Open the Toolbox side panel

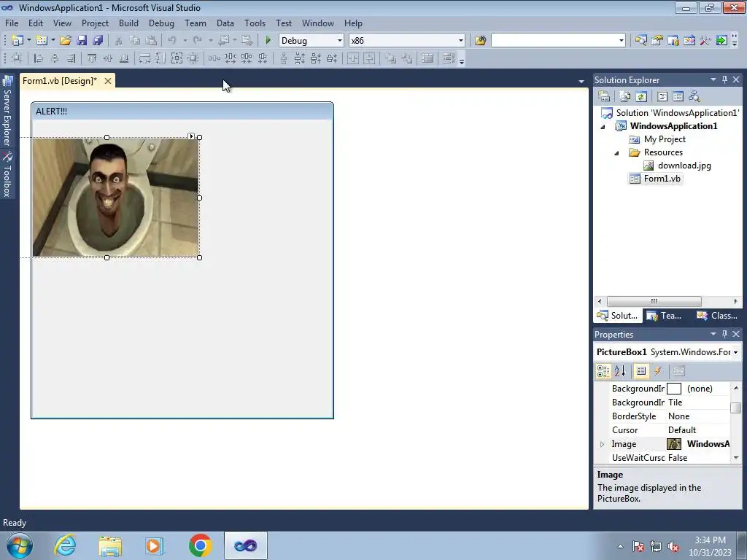point(7,175)
